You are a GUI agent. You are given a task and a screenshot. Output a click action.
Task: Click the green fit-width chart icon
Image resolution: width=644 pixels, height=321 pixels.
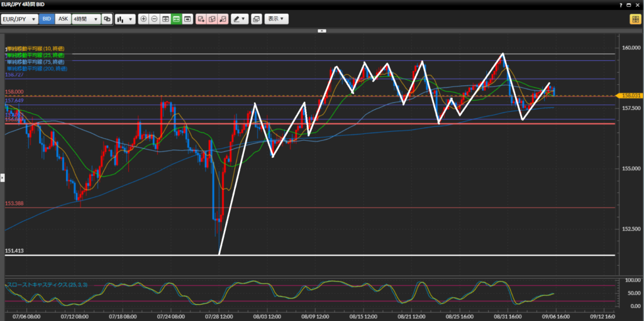[176, 19]
